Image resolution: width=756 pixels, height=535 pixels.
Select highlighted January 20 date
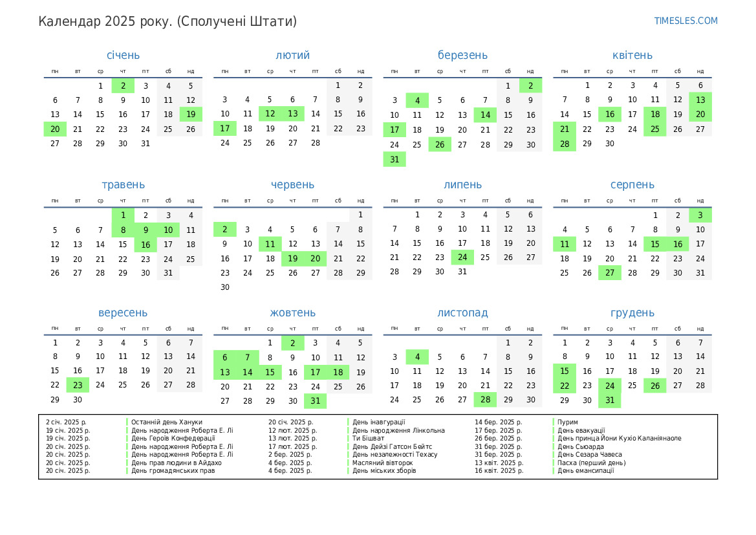(55, 129)
